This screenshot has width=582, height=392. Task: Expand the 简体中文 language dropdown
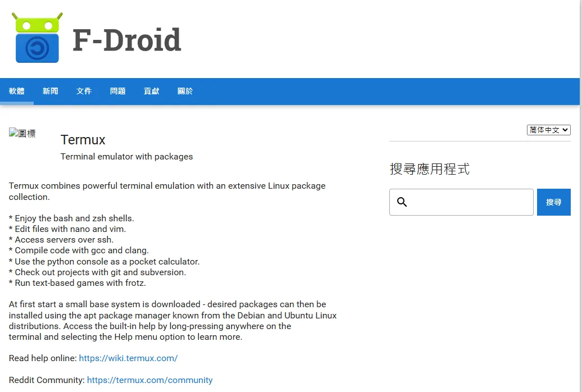click(549, 130)
